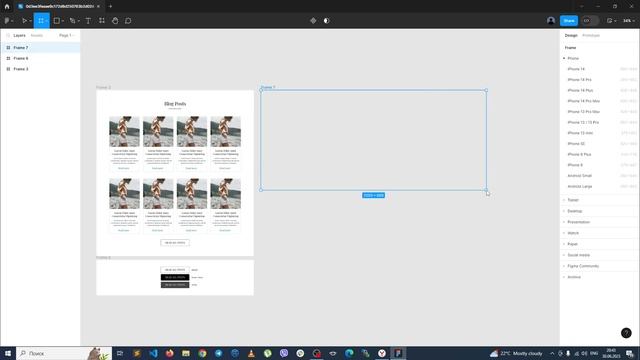Open the zoom level dropdown
The width and height of the screenshot is (640, 360).
tap(629, 21)
